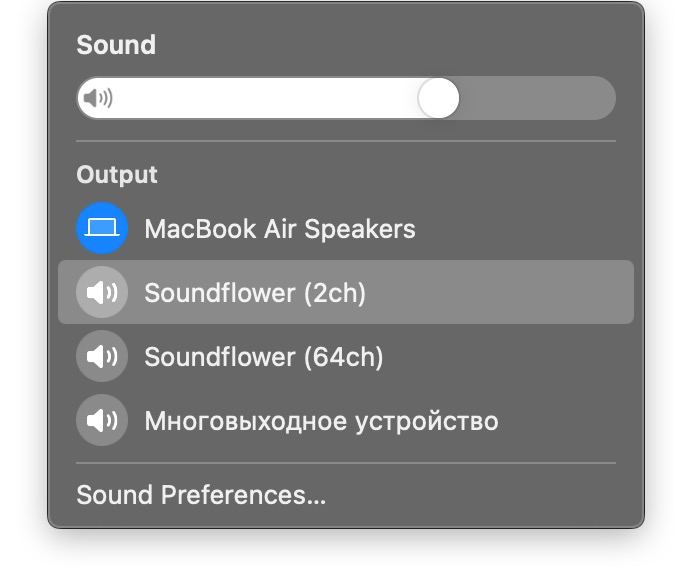Click the far right end of the volume track
This screenshot has width=692, height=584.
[606, 98]
